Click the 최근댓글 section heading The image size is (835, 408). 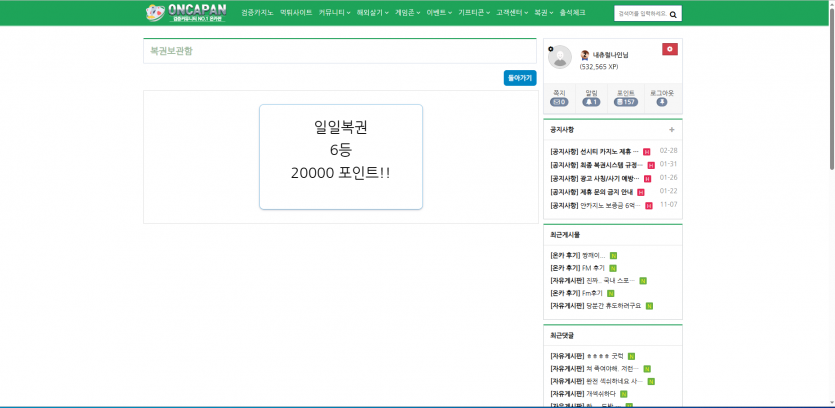(562, 336)
